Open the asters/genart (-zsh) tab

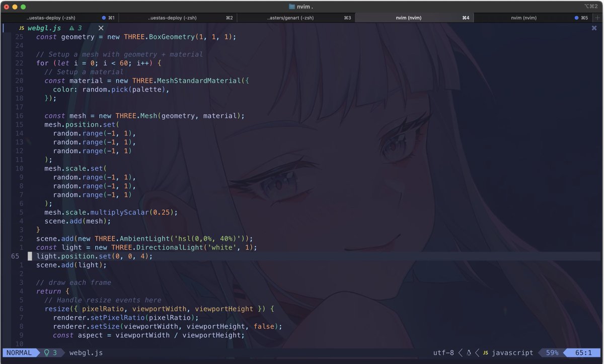[x=296, y=18]
